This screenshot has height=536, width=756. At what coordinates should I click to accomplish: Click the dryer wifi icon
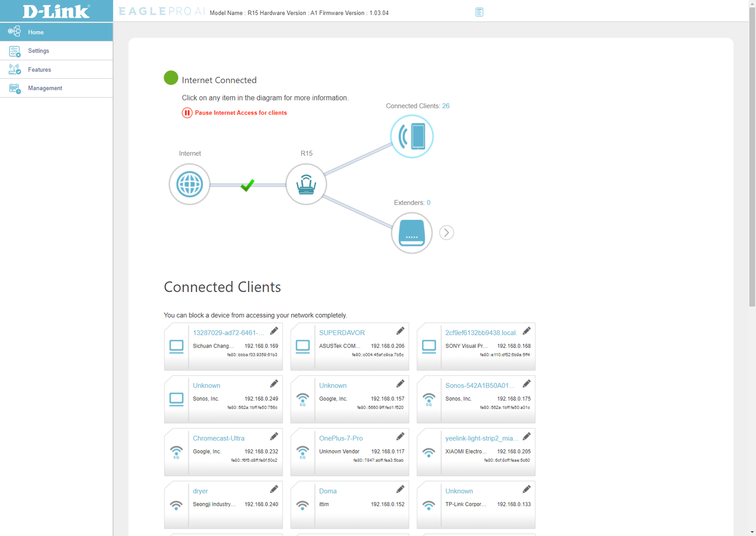click(x=176, y=505)
